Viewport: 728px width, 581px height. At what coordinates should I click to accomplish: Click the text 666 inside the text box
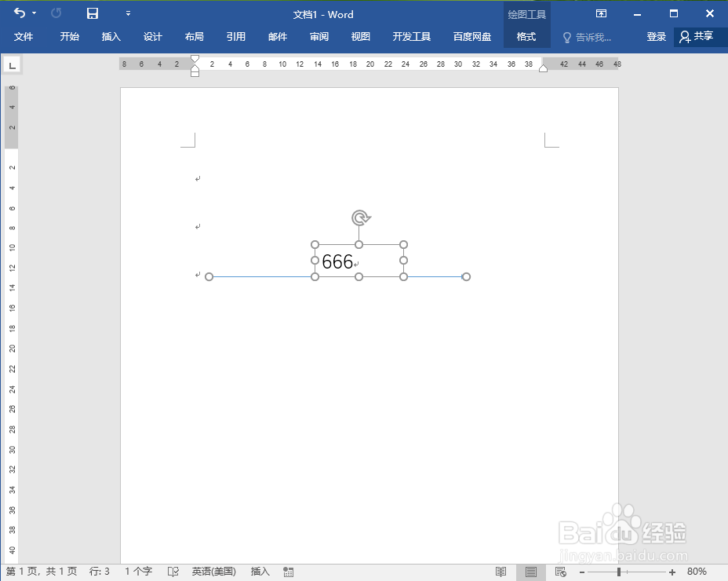pos(337,261)
